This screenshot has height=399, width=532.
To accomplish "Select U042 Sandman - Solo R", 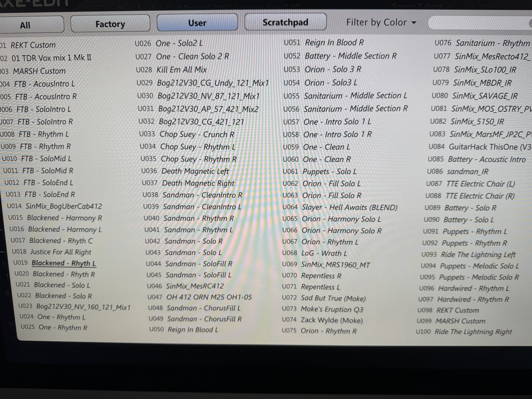I will pyautogui.click(x=184, y=241).
